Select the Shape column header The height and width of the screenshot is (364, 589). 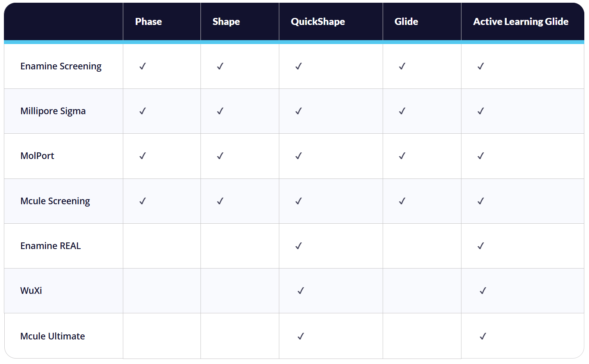(226, 22)
